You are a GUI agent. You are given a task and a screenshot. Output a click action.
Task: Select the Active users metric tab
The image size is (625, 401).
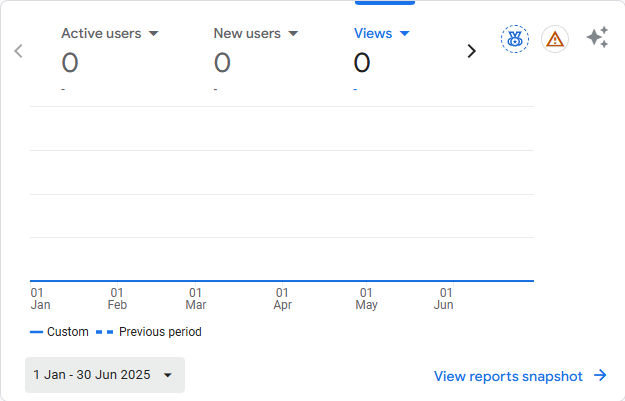pos(99,34)
